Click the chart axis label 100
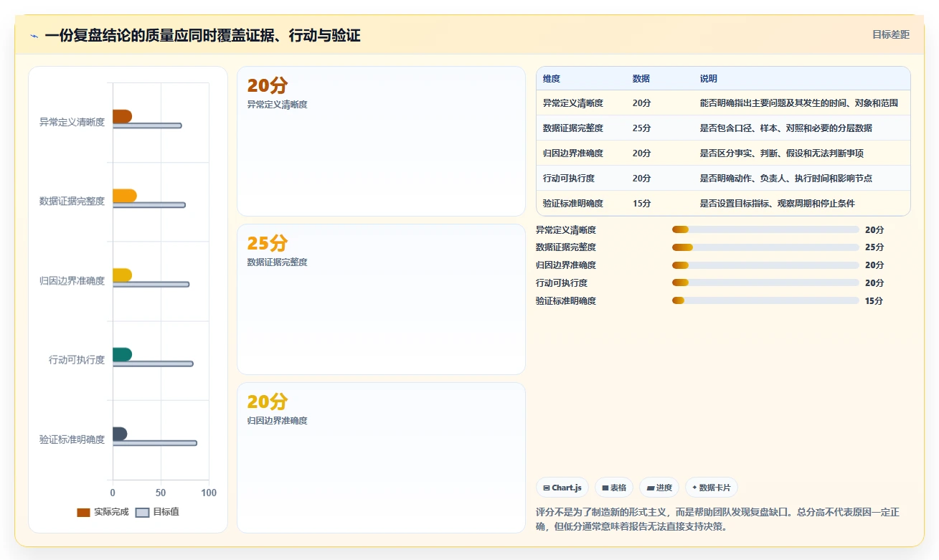 pyautogui.click(x=209, y=493)
